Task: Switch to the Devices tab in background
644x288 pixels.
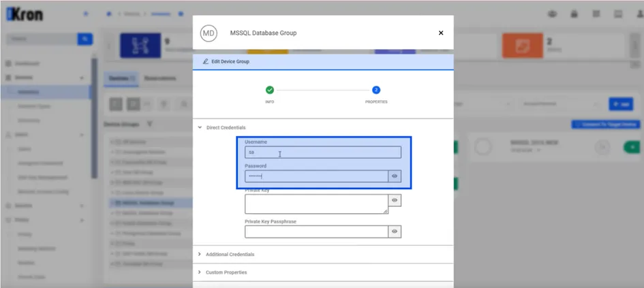Action: 121,78
